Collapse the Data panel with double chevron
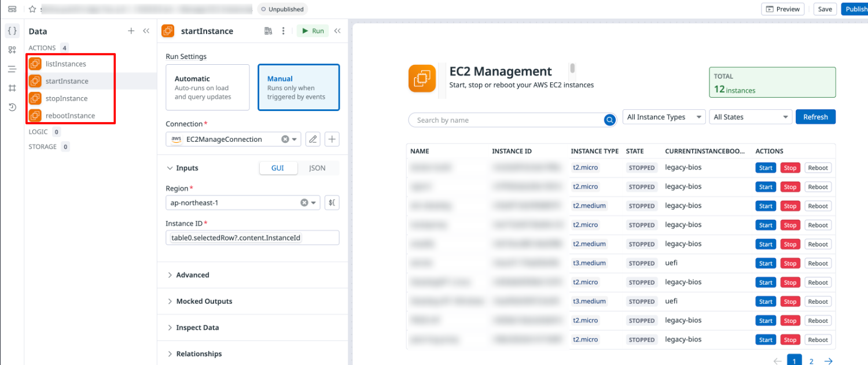Viewport: 868px width, 365px height. 146,31
